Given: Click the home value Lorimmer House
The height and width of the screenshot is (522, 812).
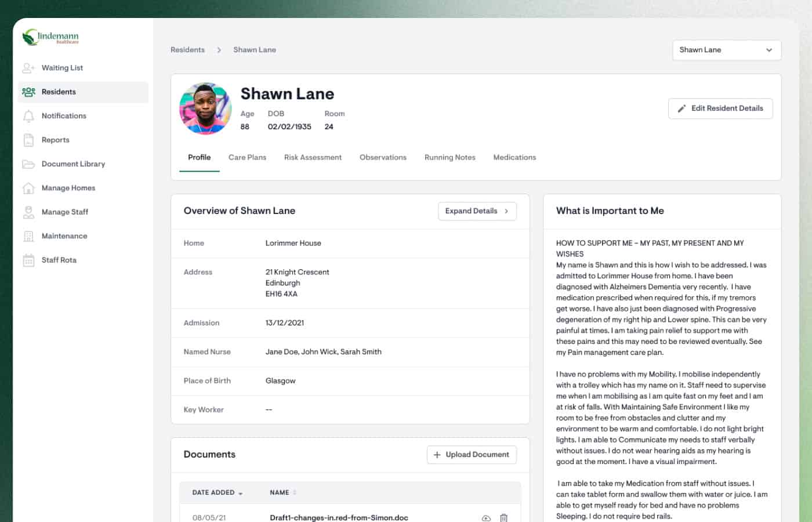Looking at the screenshot, I should [293, 243].
